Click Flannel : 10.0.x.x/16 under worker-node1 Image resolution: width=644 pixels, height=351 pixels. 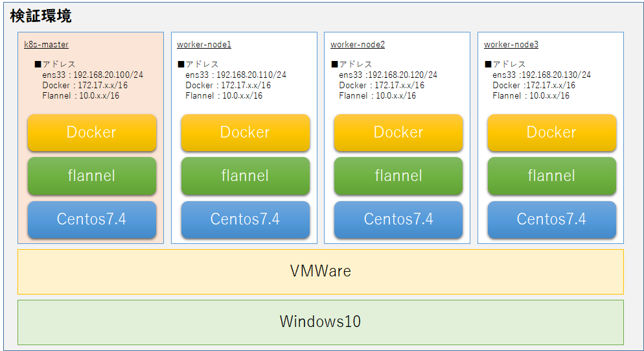[x=224, y=95]
